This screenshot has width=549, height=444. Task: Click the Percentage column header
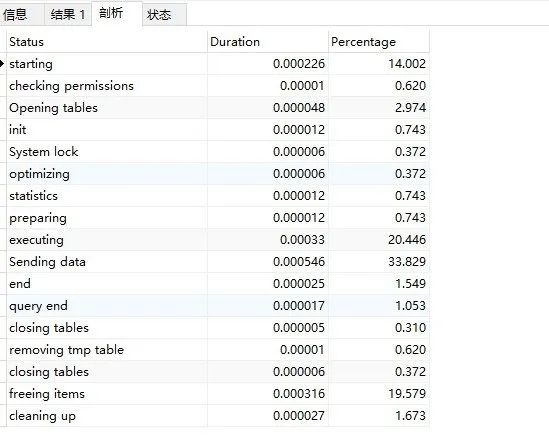pos(379,42)
